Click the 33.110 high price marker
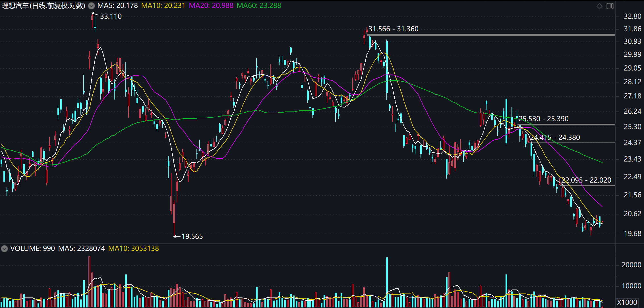 pyautogui.click(x=111, y=16)
